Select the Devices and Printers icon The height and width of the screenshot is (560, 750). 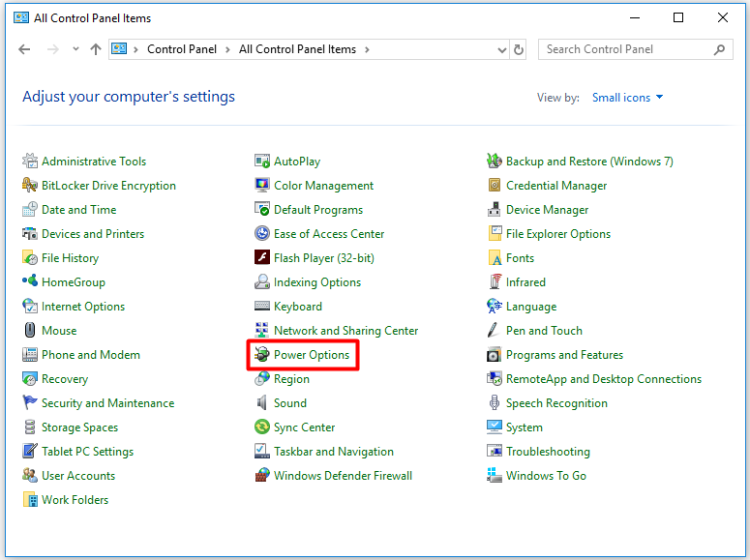point(30,234)
